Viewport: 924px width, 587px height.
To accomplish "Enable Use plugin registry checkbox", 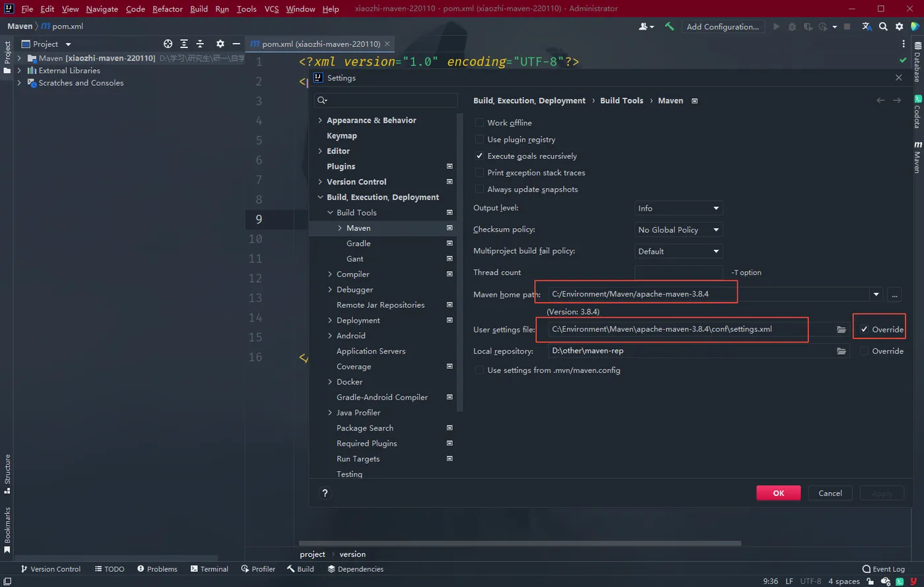I will [x=480, y=139].
